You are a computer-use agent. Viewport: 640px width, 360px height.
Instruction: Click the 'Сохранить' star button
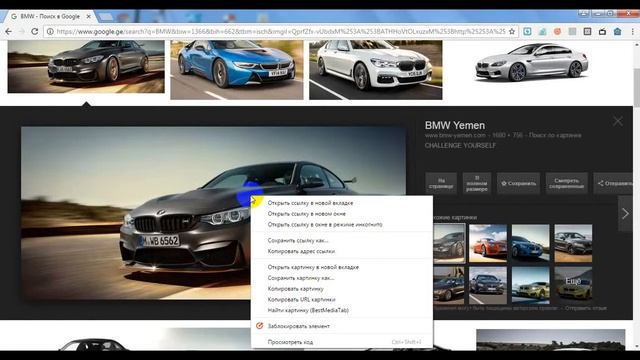pos(519,183)
